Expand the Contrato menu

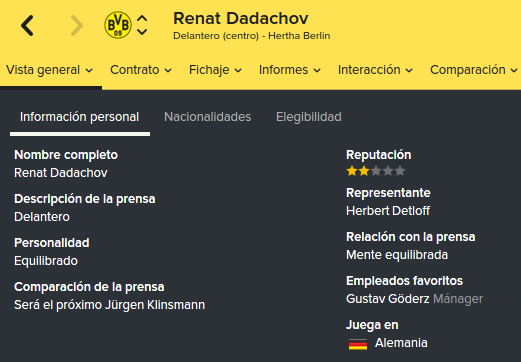tap(141, 70)
